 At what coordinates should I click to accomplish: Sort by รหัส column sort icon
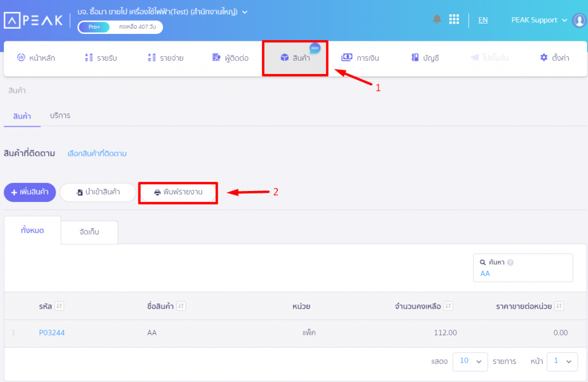click(x=59, y=306)
